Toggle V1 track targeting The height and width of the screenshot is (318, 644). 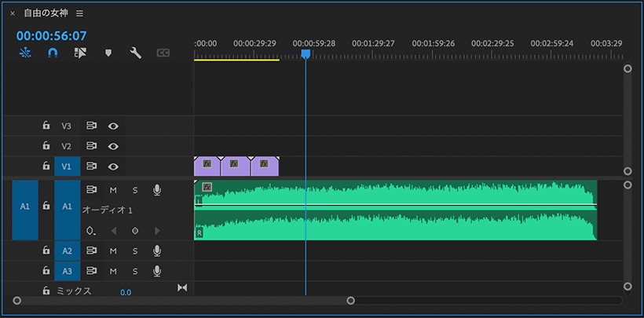[67, 166]
